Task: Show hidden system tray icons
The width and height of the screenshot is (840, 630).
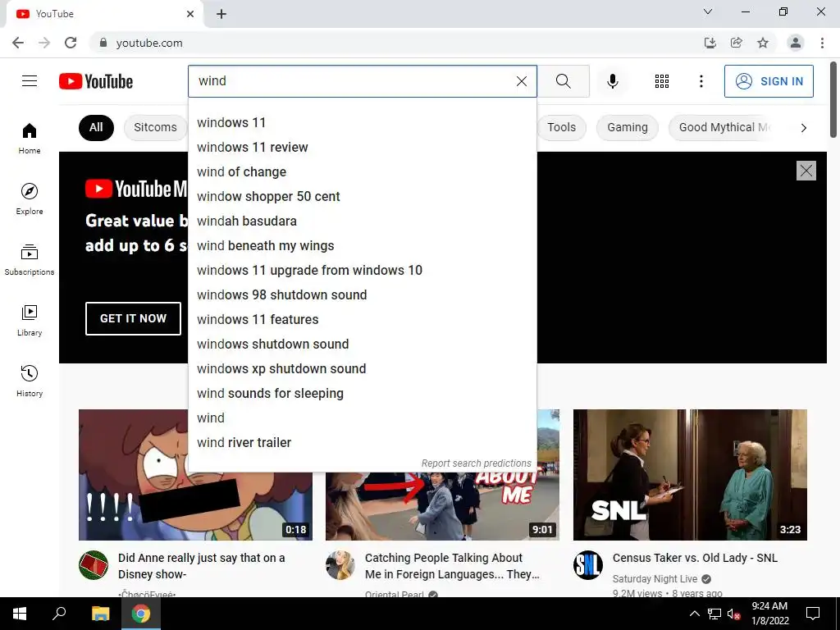Action: tap(694, 614)
